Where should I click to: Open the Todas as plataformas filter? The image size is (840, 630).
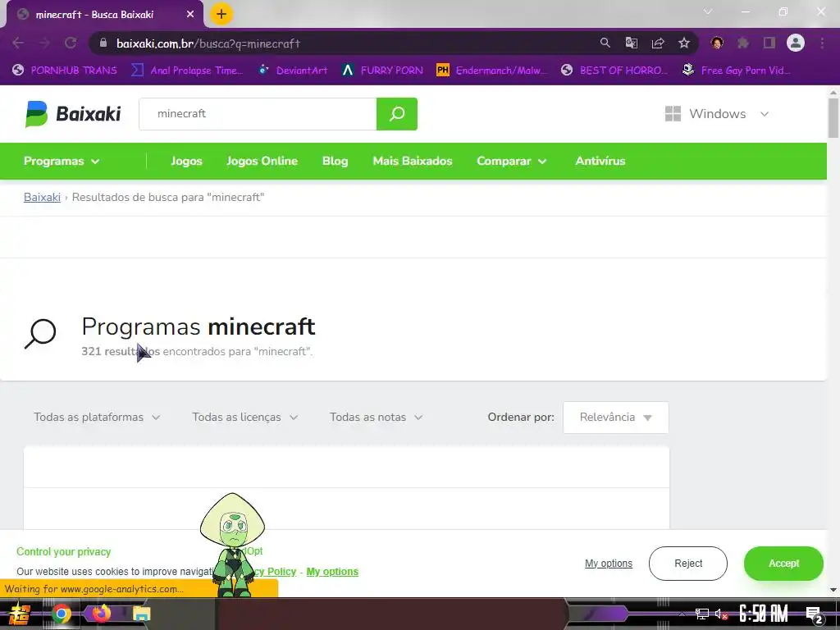click(97, 418)
